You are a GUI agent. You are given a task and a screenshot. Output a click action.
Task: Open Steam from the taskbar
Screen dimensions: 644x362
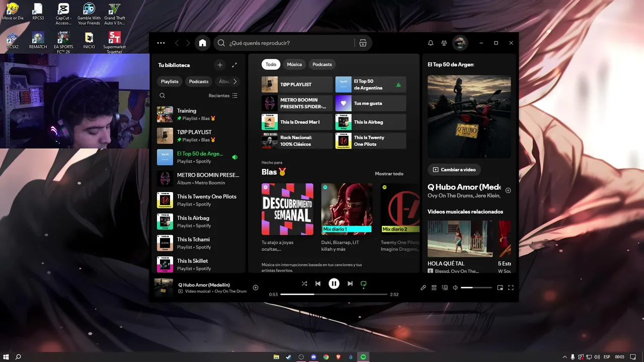coord(289,357)
